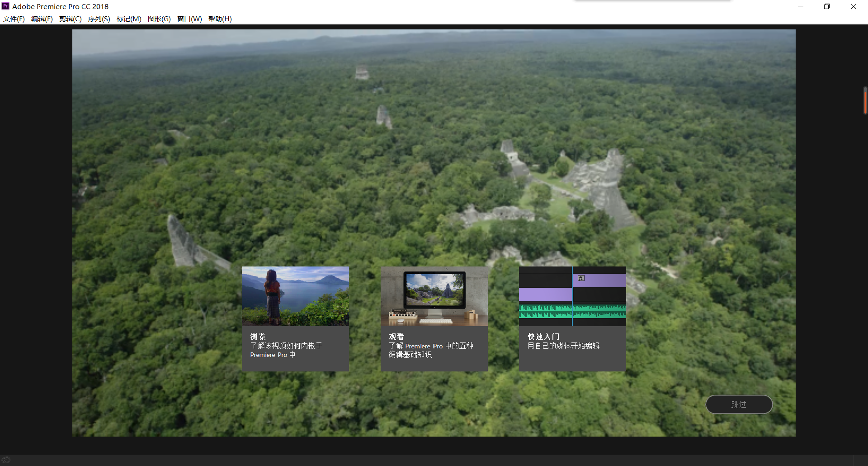Click text 了解 Premiere Pro 中的五种编辑基础知识
This screenshot has width=868, height=466.
431,350
